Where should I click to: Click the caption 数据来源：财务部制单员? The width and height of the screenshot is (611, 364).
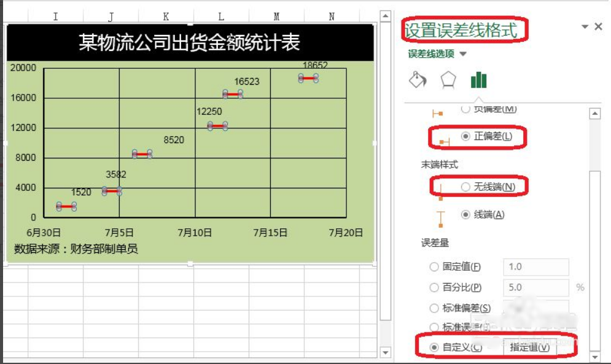point(76,249)
